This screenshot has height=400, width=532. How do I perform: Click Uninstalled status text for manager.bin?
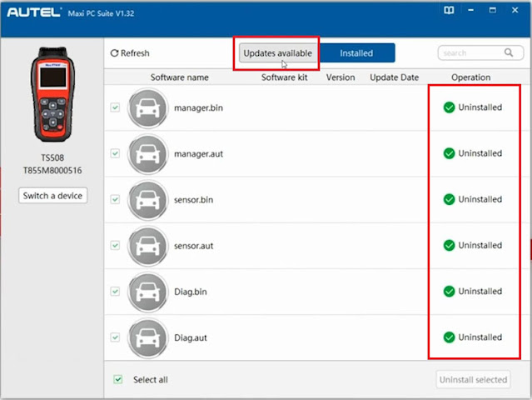click(x=480, y=107)
